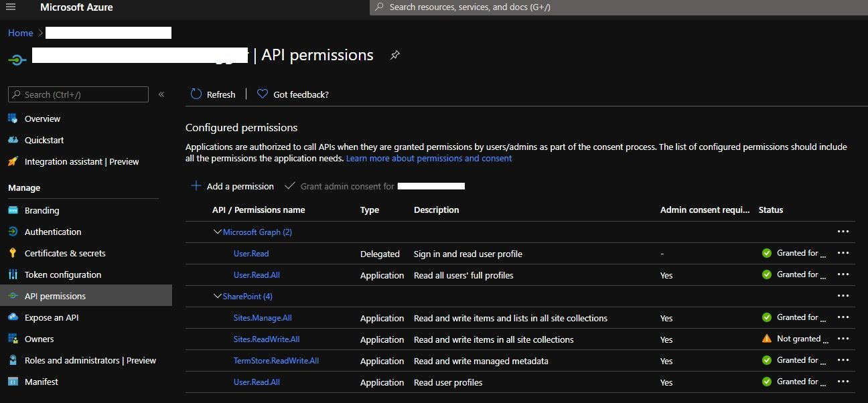868x403 pixels.
Task: Click Grant admin consent button
Action: click(x=375, y=186)
